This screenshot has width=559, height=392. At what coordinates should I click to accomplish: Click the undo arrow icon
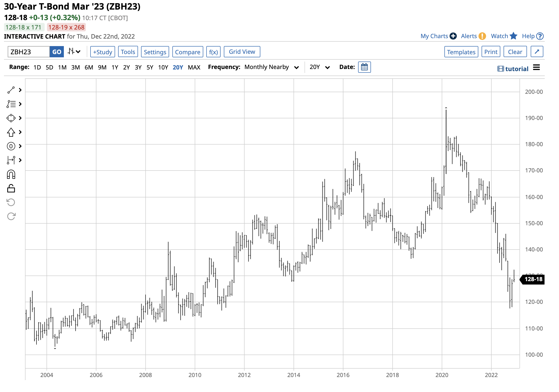(x=11, y=203)
